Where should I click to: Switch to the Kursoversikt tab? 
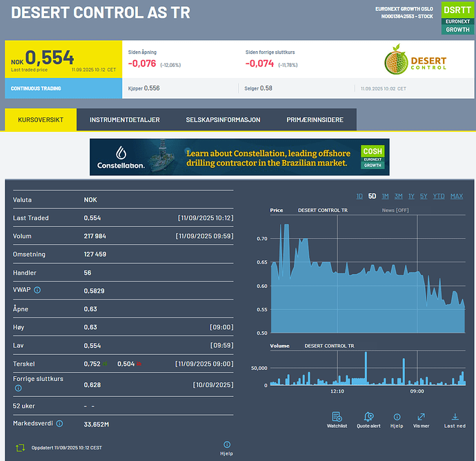pos(41,119)
